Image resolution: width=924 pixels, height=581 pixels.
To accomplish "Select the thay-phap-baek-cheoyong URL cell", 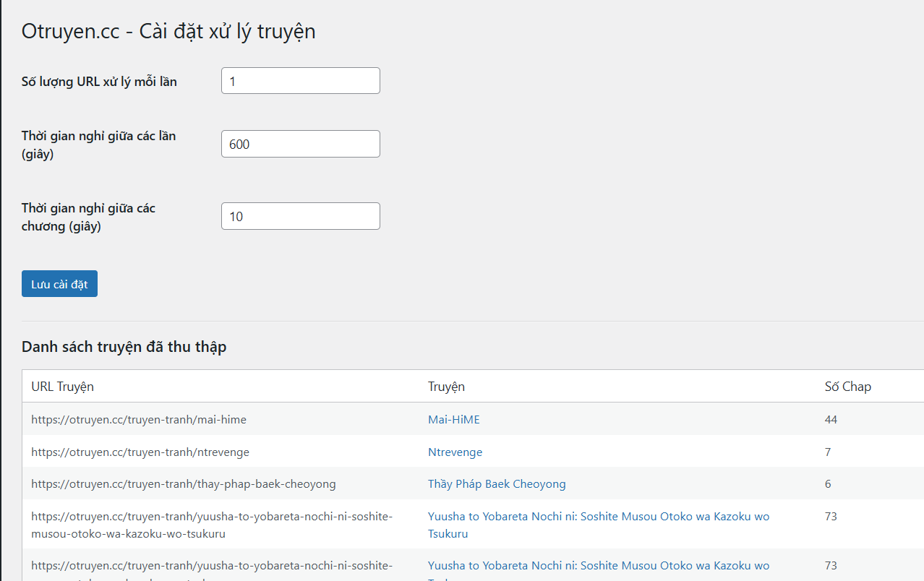I will point(184,483).
